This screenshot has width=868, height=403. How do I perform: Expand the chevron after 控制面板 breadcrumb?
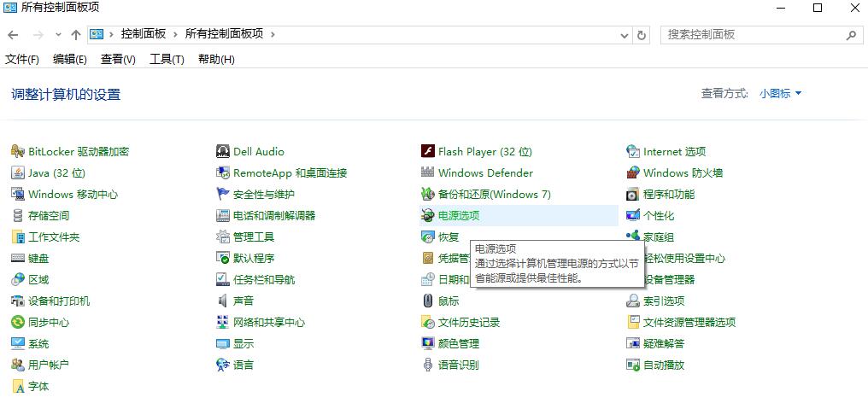[175, 34]
